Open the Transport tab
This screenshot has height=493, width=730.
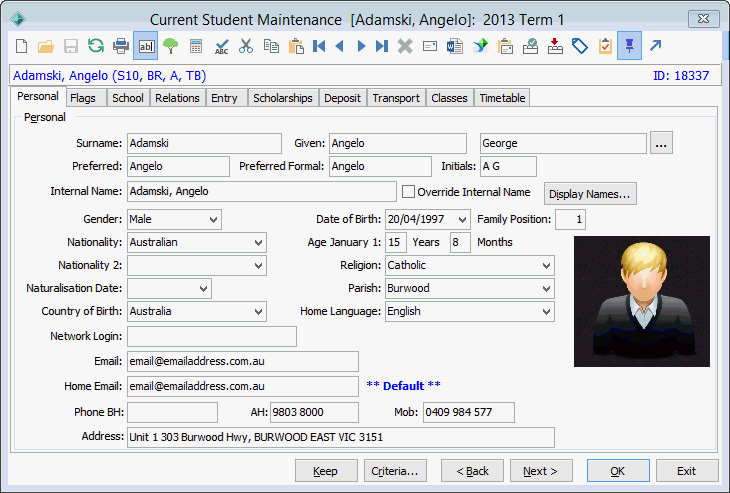pos(396,98)
